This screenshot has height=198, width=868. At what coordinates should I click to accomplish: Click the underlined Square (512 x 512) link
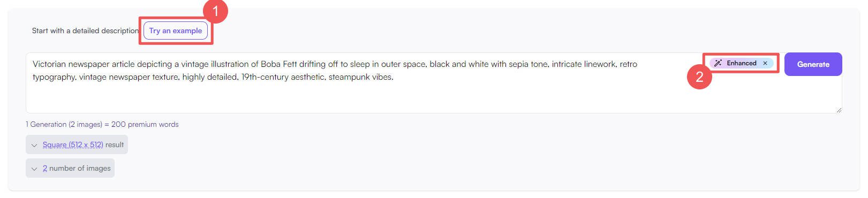click(x=73, y=144)
